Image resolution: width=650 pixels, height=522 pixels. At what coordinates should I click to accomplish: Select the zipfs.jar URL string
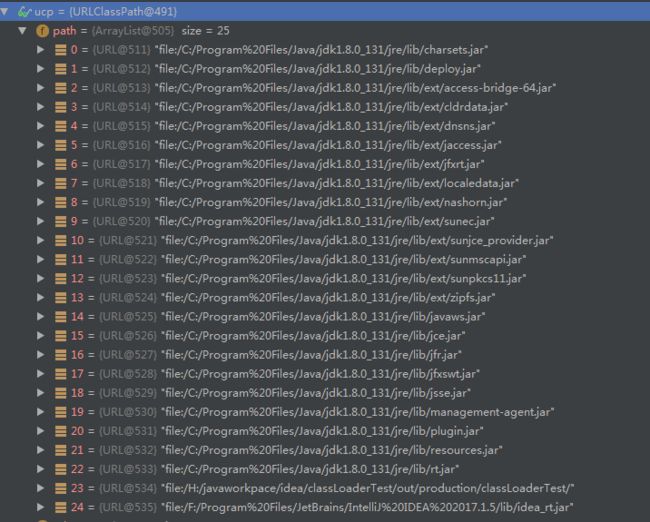[x=328, y=298]
